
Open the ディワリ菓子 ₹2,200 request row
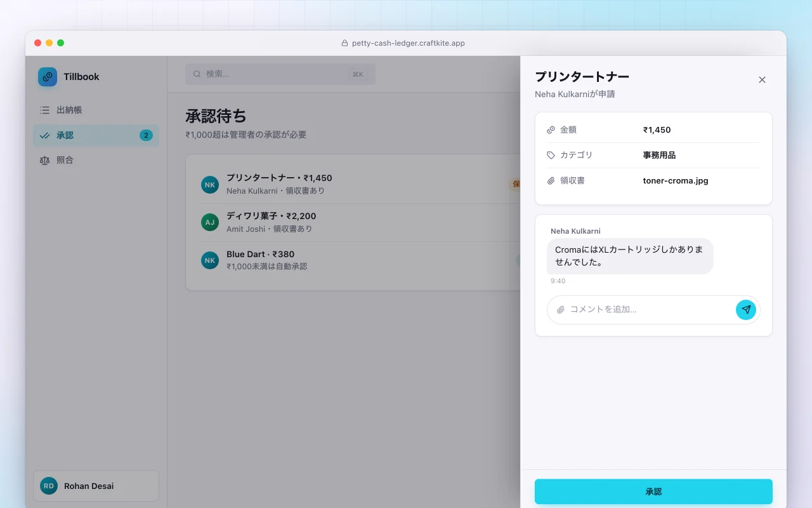click(x=359, y=222)
